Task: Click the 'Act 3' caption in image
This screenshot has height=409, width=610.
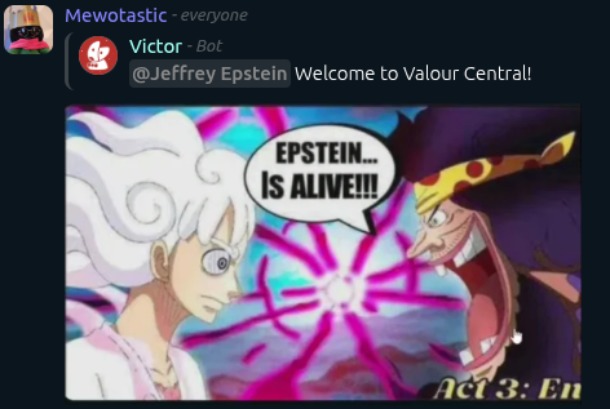Action: coord(507,388)
